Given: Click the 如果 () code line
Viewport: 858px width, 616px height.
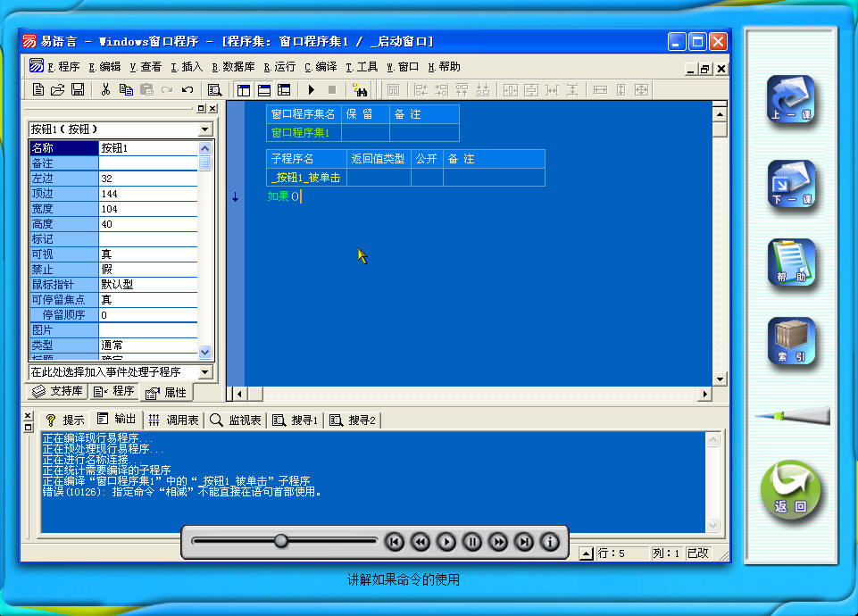Looking at the screenshot, I should pos(283,196).
